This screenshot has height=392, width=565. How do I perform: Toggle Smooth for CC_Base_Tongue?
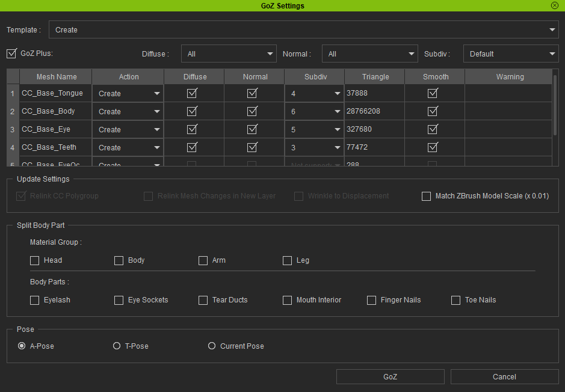[433, 93]
